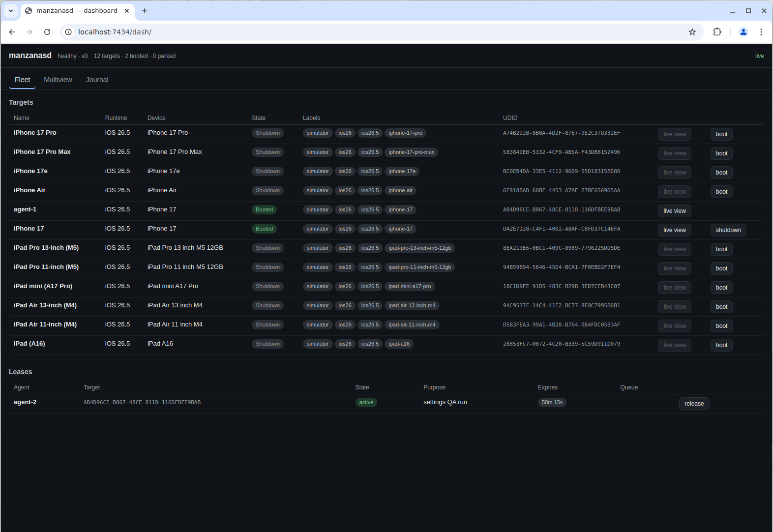Click the Runtime column header
The width and height of the screenshot is (773, 532).
click(x=116, y=118)
